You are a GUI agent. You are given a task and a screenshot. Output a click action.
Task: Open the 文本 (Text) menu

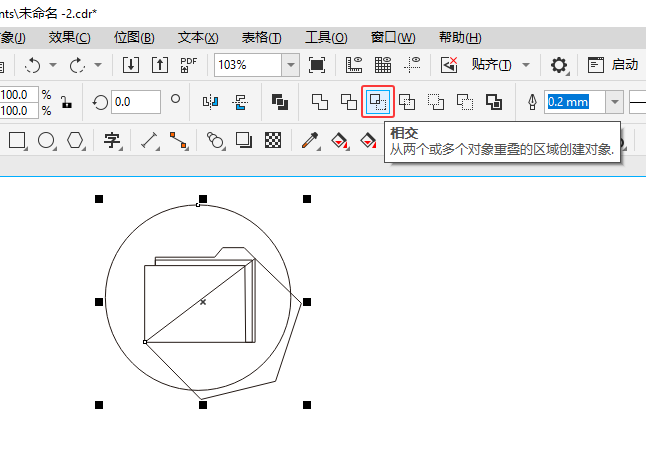pyautogui.click(x=198, y=37)
